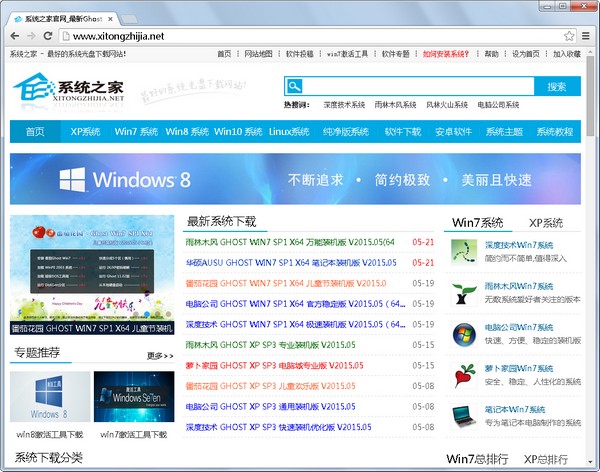Open the red 如何安装系统? link

coord(447,54)
